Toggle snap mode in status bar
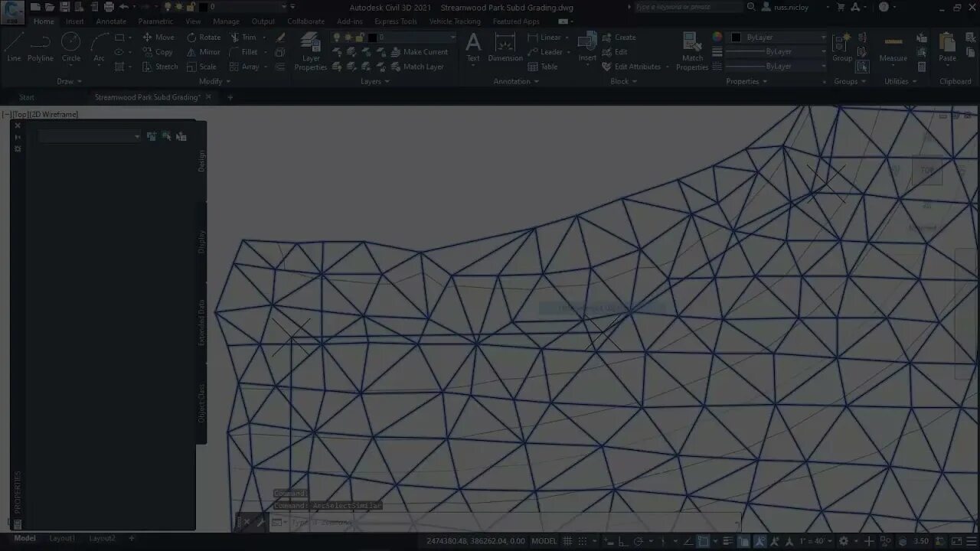 [x=583, y=541]
